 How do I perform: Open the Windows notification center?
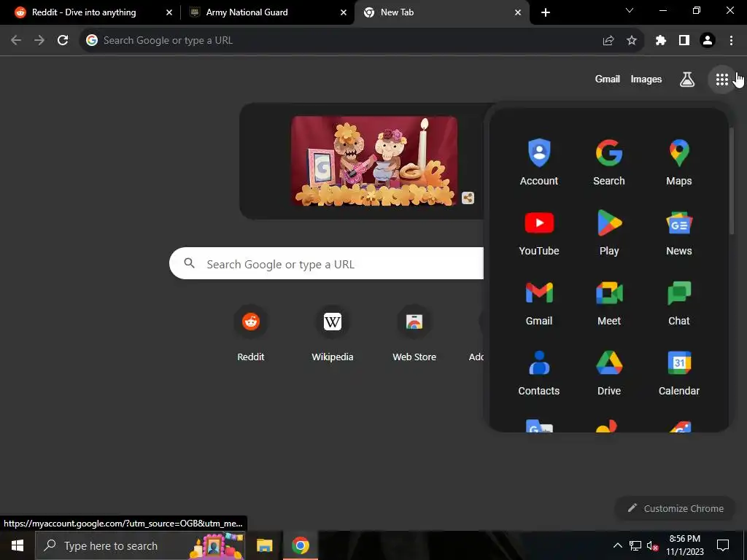(723, 545)
